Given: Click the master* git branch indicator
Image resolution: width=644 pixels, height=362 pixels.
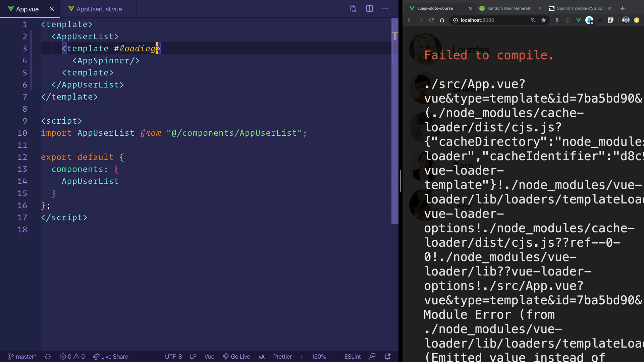Looking at the screenshot, I should tap(22, 357).
